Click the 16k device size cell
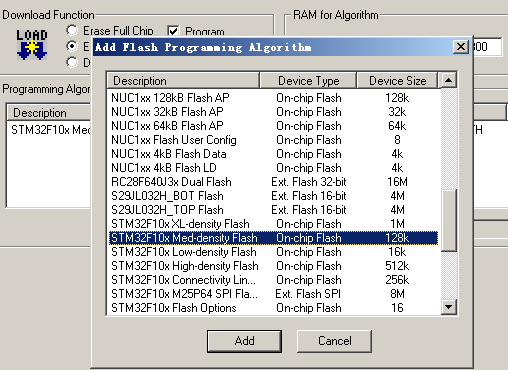508x370 pixels. 397,252
